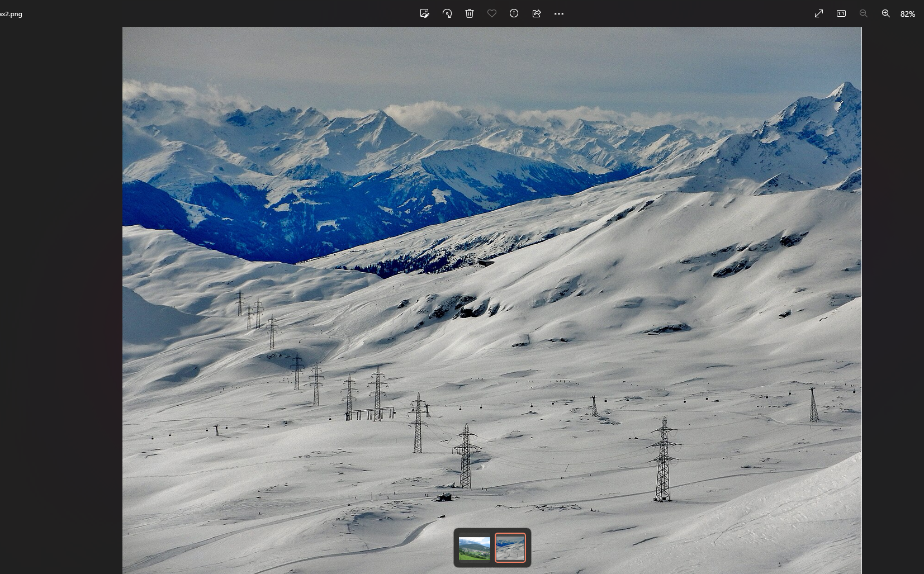Select the green valley thumbnail in filmstrip
924x574 pixels.
(x=475, y=548)
